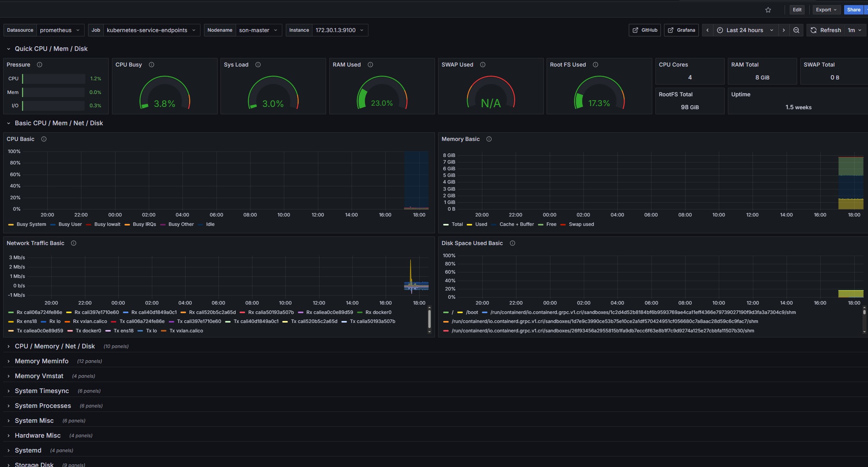Image resolution: width=868 pixels, height=467 pixels.
Task: Open the GitHub external link
Action: point(644,30)
